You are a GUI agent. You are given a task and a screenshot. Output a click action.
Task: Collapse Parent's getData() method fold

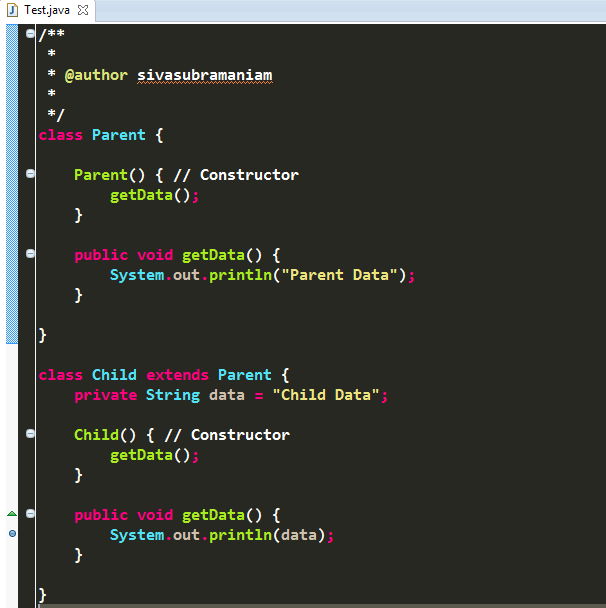30,254
